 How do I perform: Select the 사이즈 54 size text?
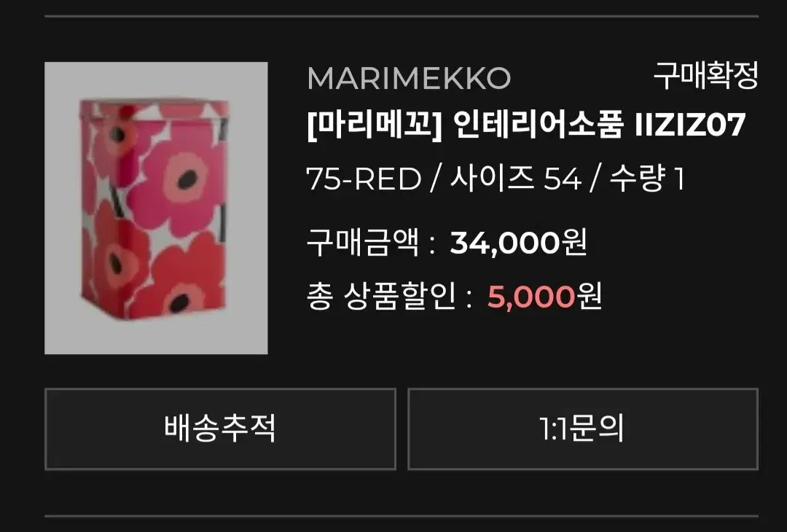click(515, 179)
